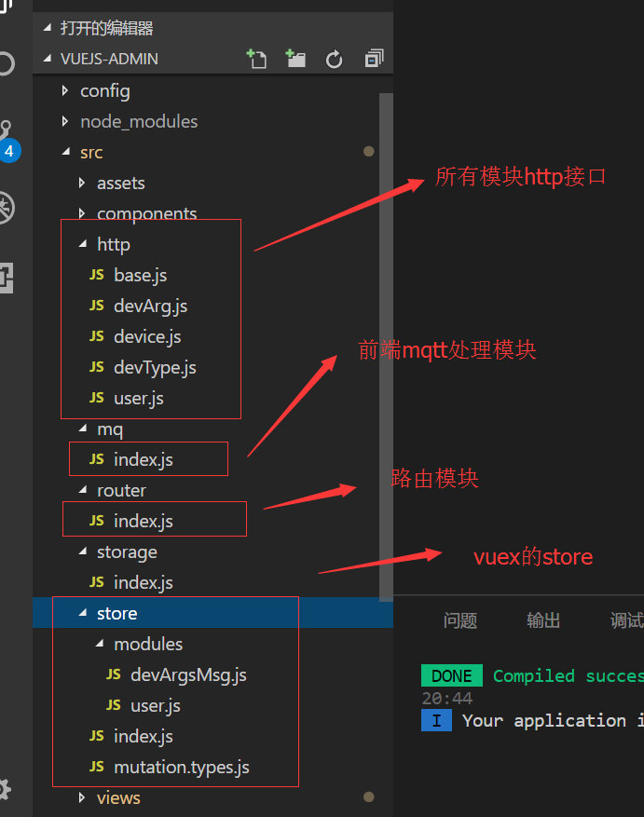Open the Manage settings gear icon
644x817 pixels.
[7, 787]
